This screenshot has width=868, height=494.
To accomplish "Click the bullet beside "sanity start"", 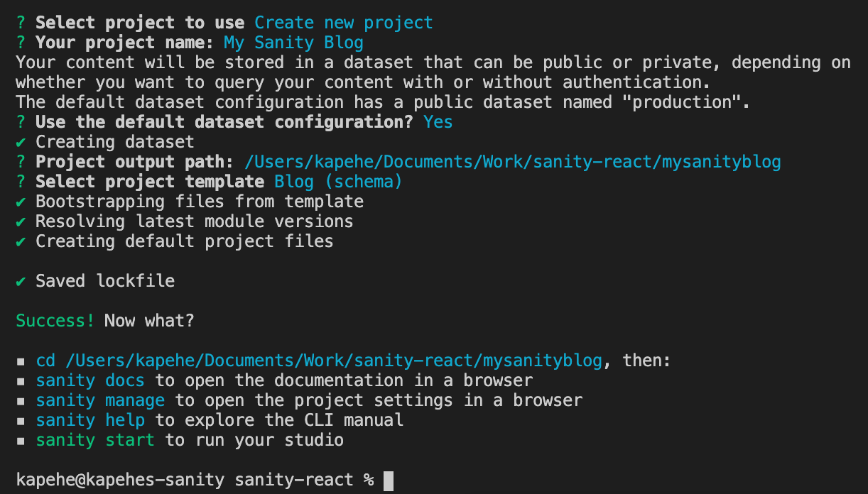I will 20,440.
